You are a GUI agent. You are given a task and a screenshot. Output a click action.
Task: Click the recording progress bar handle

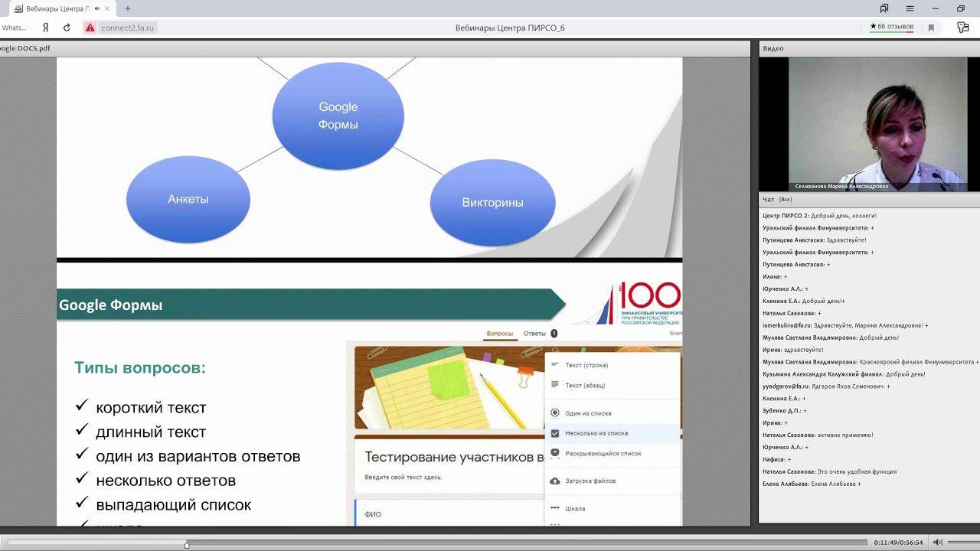click(187, 544)
